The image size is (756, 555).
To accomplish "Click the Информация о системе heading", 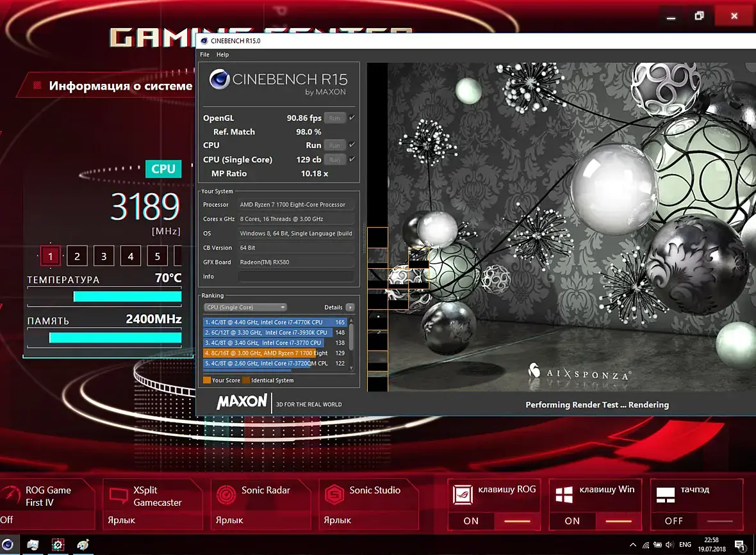I will [x=120, y=86].
